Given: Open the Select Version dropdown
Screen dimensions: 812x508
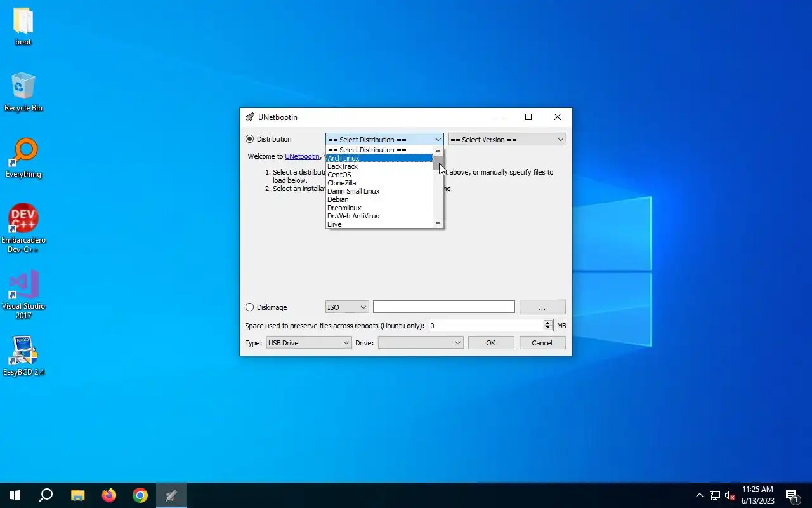Looking at the screenshot, I should point(507,140).
